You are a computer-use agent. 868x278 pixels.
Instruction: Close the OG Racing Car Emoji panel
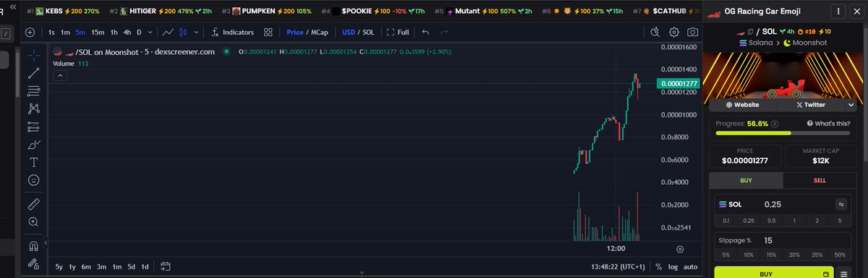(x=856, y=12)
